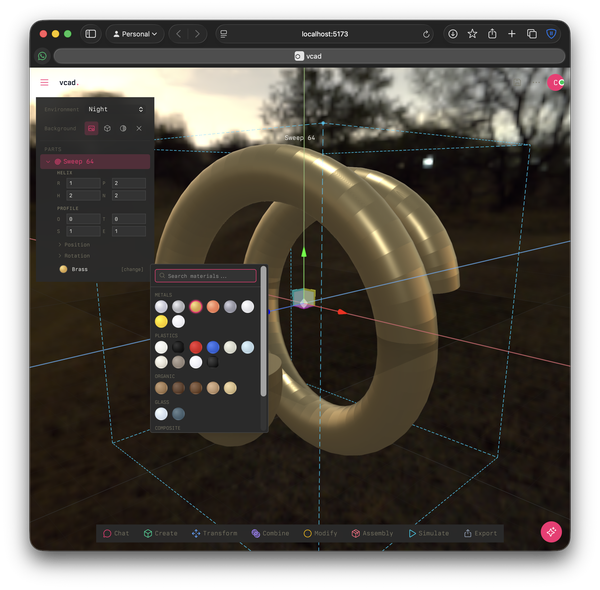Click the Sweep 64 label in viewport
600x590 pixels.
300,138
